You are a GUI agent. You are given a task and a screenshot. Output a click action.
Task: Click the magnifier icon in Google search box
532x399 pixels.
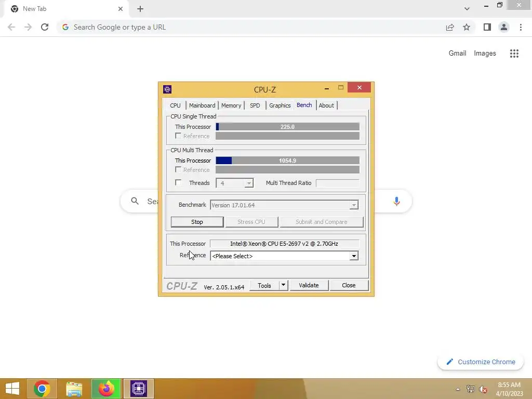coord(135,201)
